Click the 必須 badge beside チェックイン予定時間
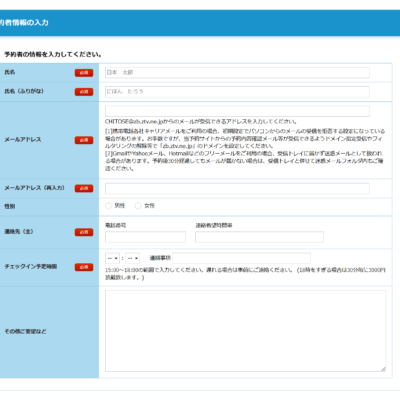The width and height of the screenshot is (400, 400). pyautogui.click(x=84, y=267)
